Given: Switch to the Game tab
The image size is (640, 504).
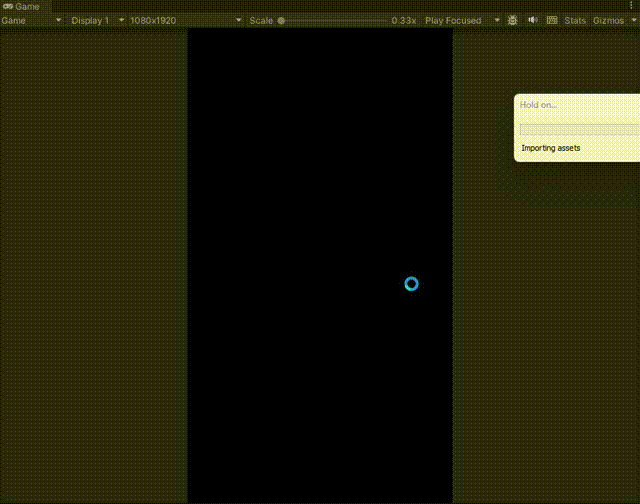Looking at the screenshot, I should tap(21, 6).
